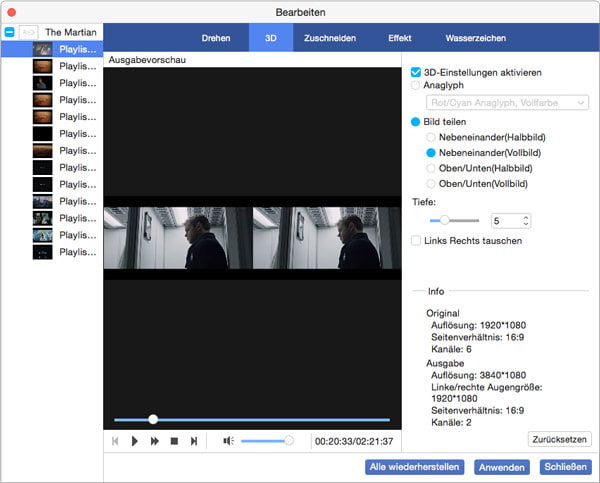Click the Tiefe depth slider handle
600x483 pixels.
[x=444, y=220]
